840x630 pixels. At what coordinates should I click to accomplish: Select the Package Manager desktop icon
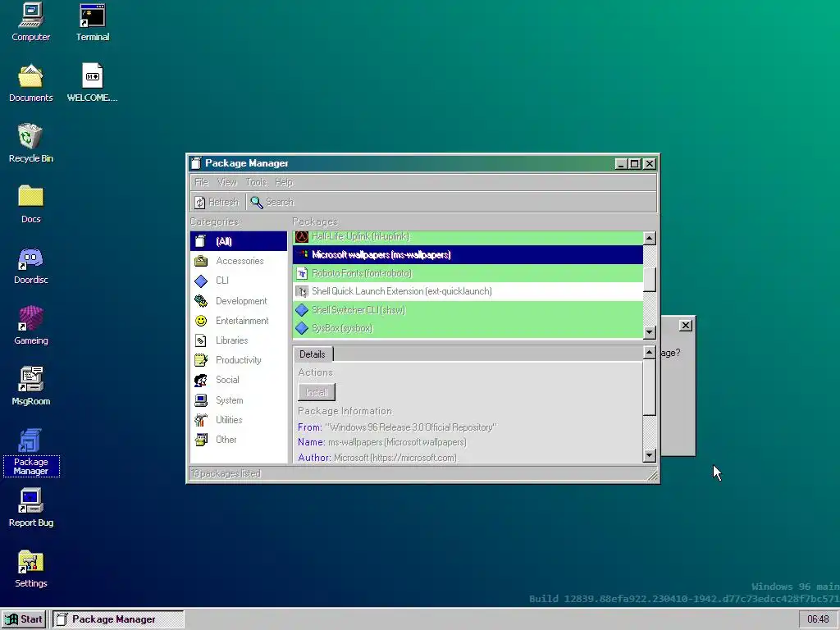click(x=30, y=452)
